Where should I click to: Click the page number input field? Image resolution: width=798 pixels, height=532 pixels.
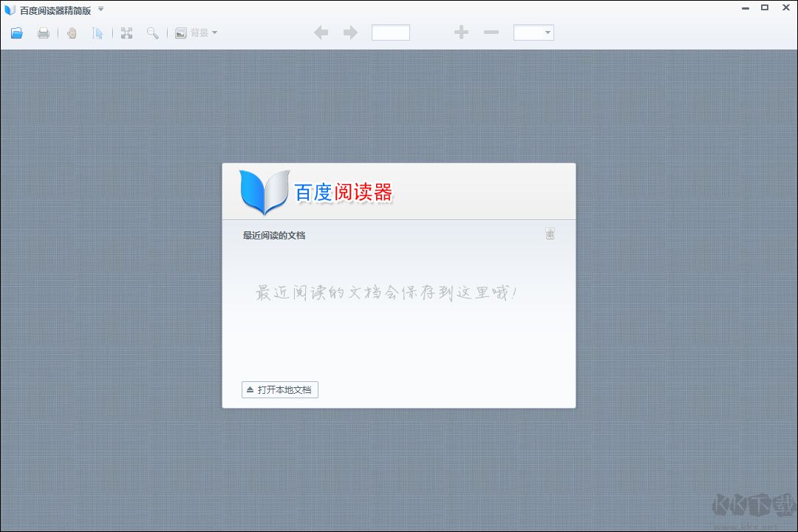(391, 33)
